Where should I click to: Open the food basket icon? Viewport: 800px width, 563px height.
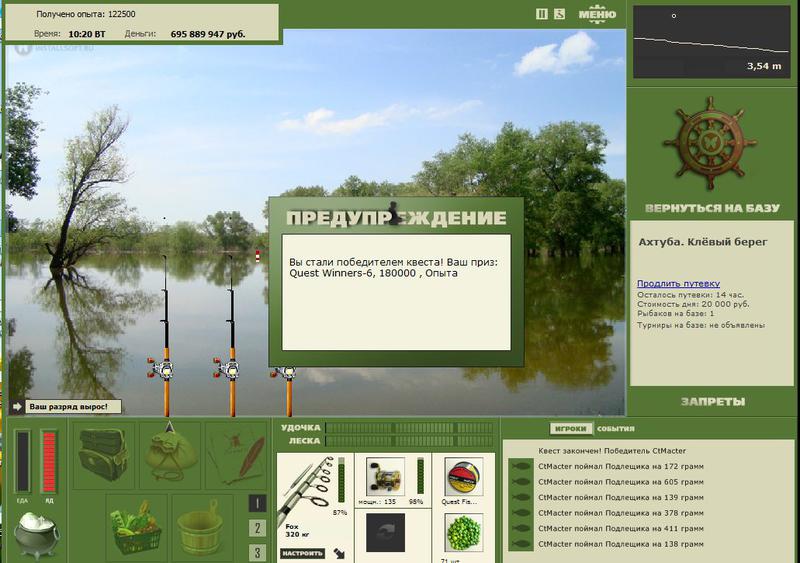[x=136, y=528]
